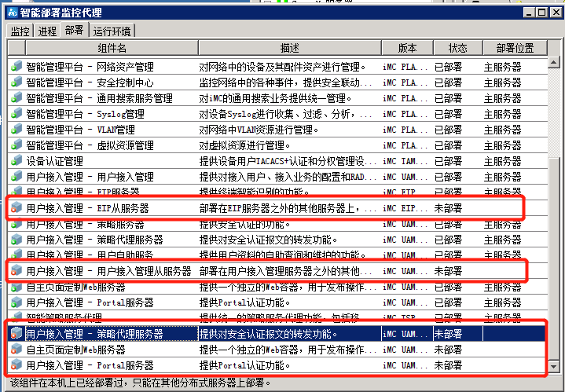The image size is (565, 392).
Task: Click 提供Portal认证功能 description in deployed Portal row
Action: [x=245, y=302]
